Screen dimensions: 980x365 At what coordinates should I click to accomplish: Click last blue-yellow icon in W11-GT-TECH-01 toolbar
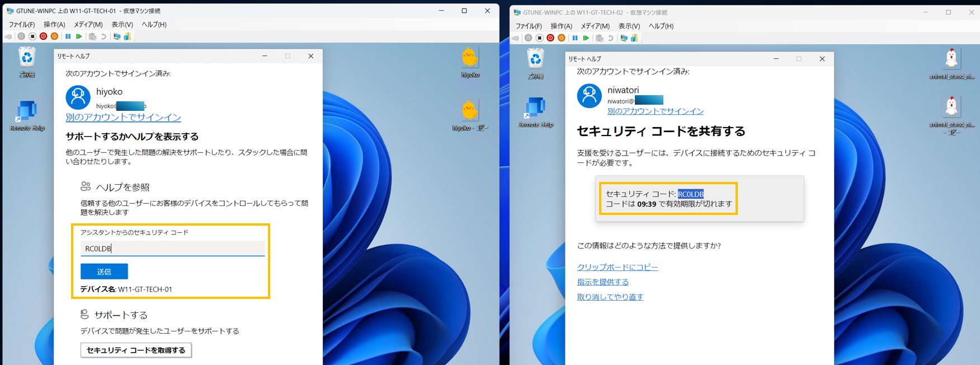point(128,36)
